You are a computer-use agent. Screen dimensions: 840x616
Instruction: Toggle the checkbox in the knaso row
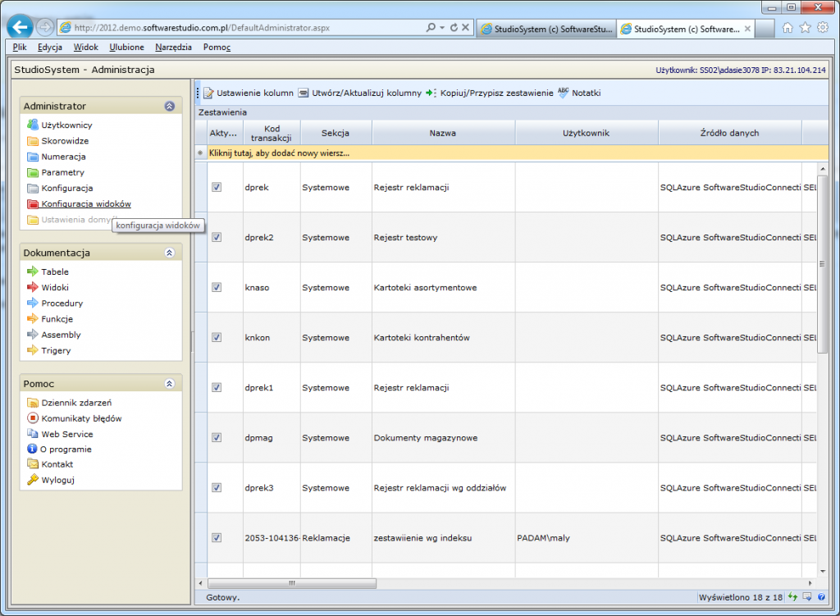217,287
